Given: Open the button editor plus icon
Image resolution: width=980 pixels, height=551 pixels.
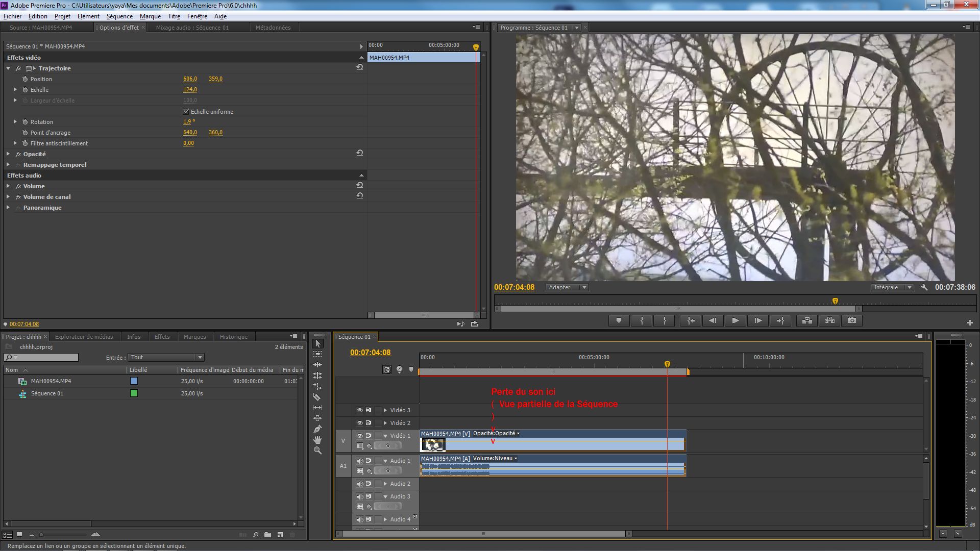Looking at the screenshot, I should coord(970,322).
